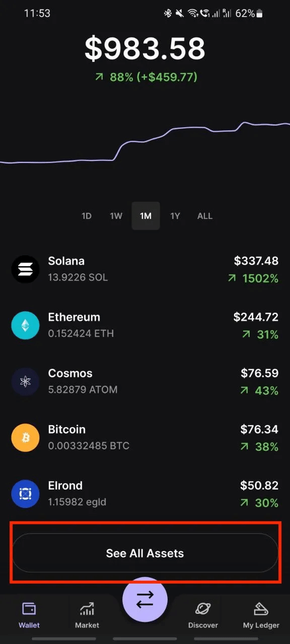Open the My Ledger device icon
Screen dimensions: 290x644
click(261, 608)
